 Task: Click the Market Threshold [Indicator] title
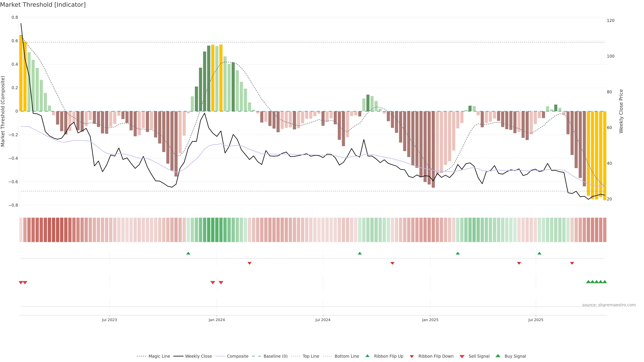coord(43,5)
